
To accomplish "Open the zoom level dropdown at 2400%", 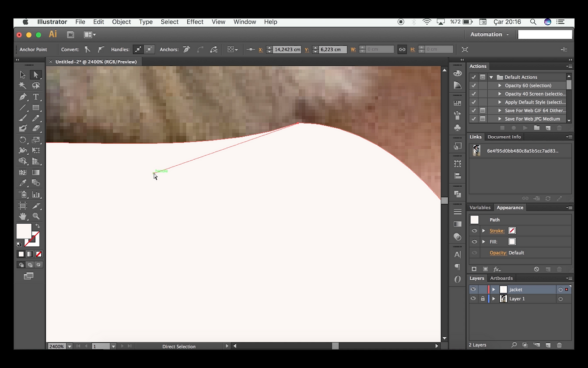I will [x=70, y=346].
